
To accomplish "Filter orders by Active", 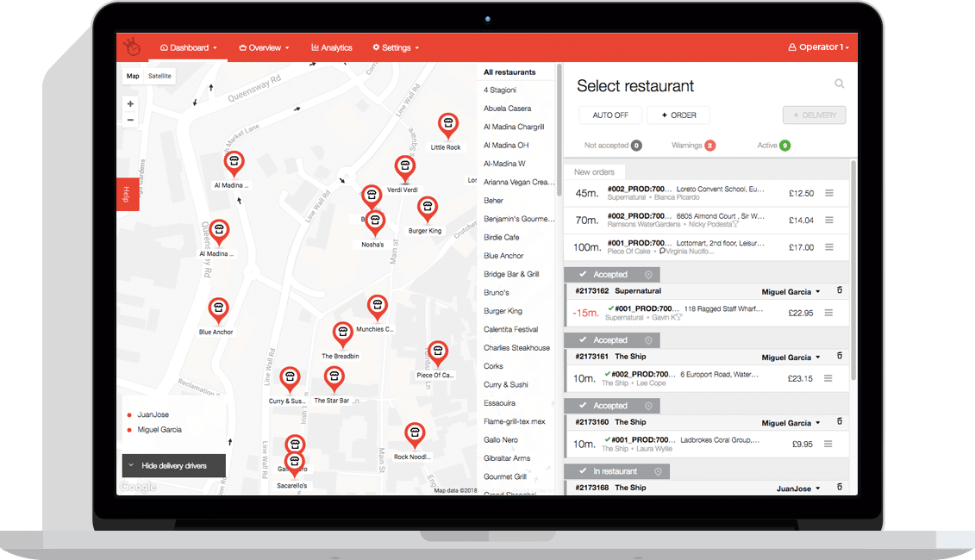I will tap(773, 146).
